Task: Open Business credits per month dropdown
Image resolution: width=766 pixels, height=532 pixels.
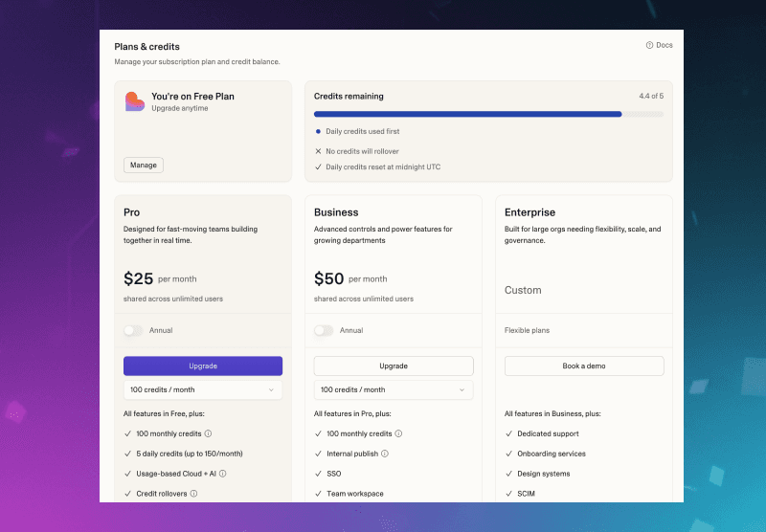Action: [394, 390]
